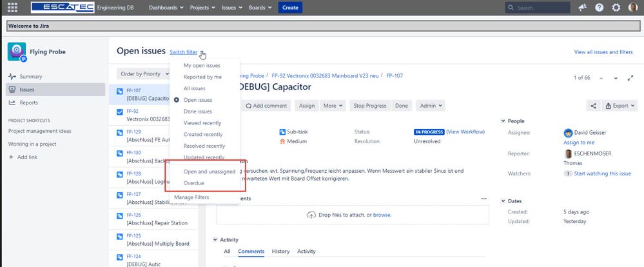Image resolution: width=644 pixels, height=267 pixels.
Task: Click the share icon button
Action: pyautogui.click(x=593, y=106)
